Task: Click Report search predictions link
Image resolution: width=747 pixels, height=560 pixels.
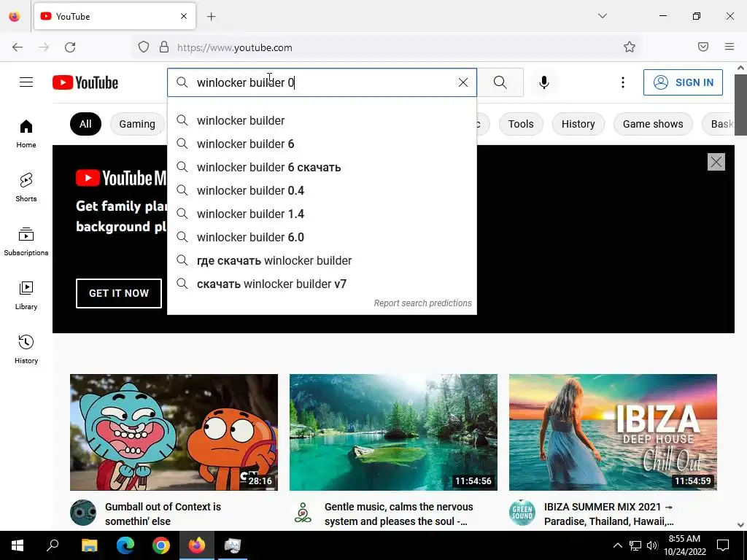Action: coord(422,303)
